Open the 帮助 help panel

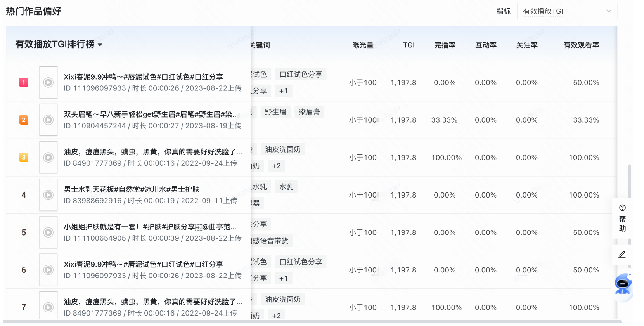[622, 218]
